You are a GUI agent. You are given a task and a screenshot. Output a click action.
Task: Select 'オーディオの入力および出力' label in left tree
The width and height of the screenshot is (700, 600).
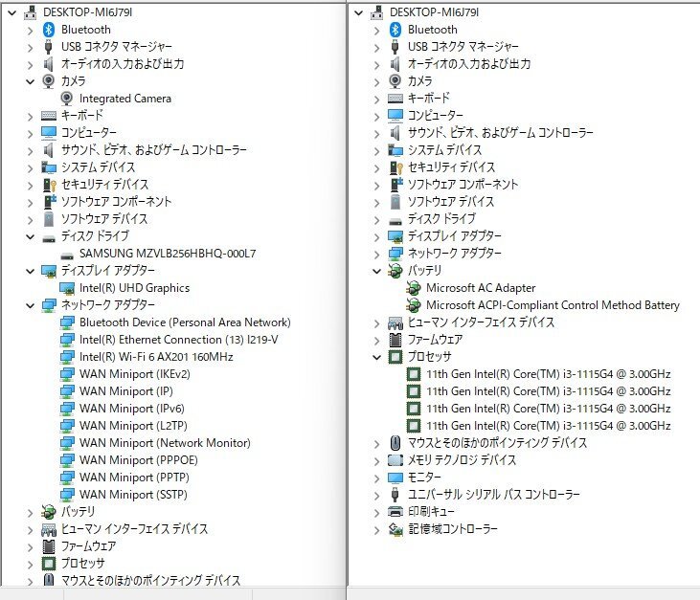tap(123, 64)
